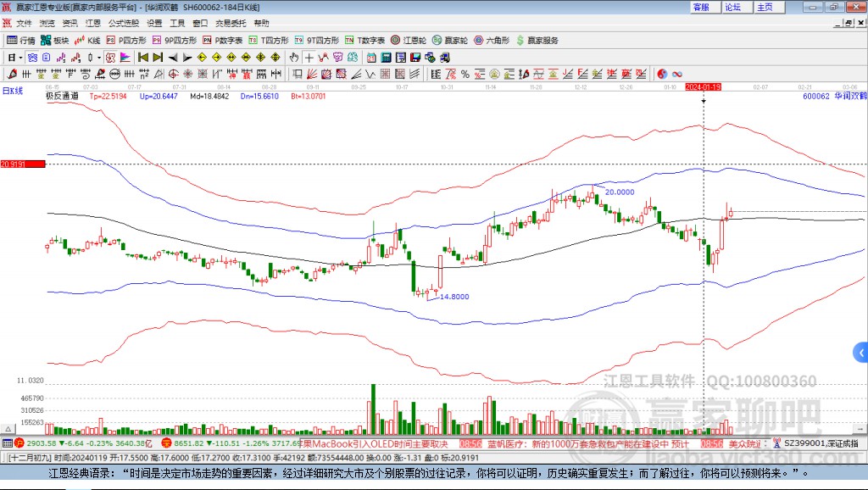Select the zigzag wave line tool
Image resolution: width=868 pixels, height=490 pixels.
click(x=323, y=58)
